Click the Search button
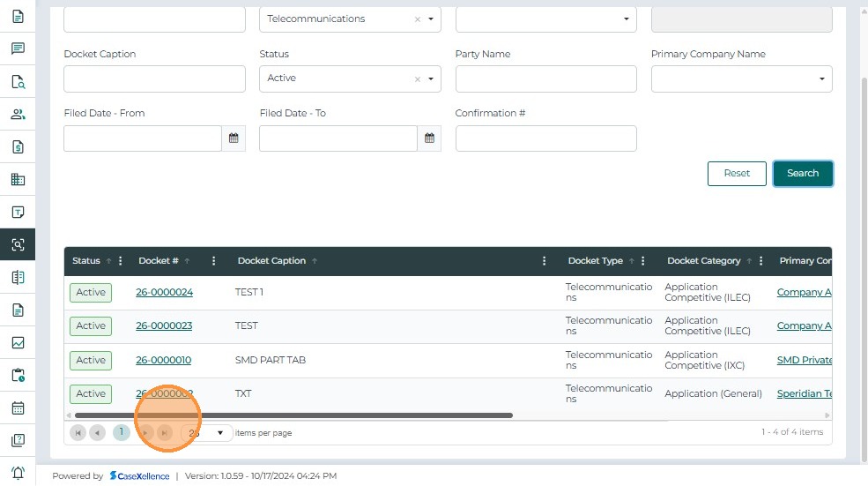Screen dimensions: 868x486 [x=802, y=174]
